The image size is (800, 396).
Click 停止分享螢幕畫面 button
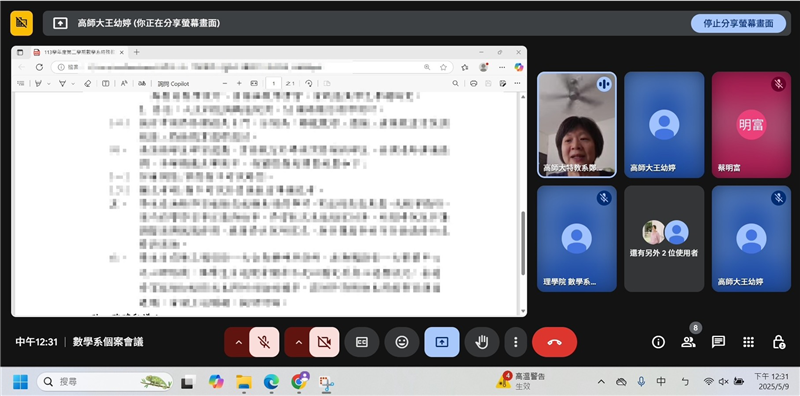click(738, 23)
